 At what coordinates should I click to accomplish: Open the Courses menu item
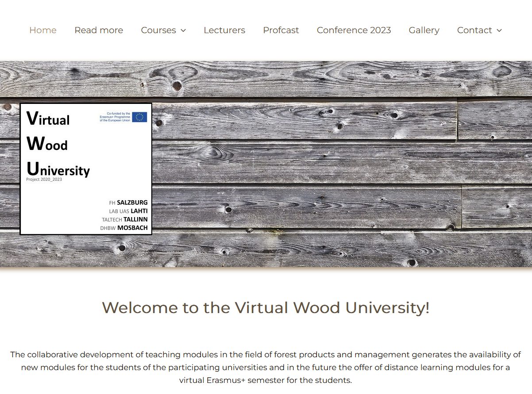point(158,30)
